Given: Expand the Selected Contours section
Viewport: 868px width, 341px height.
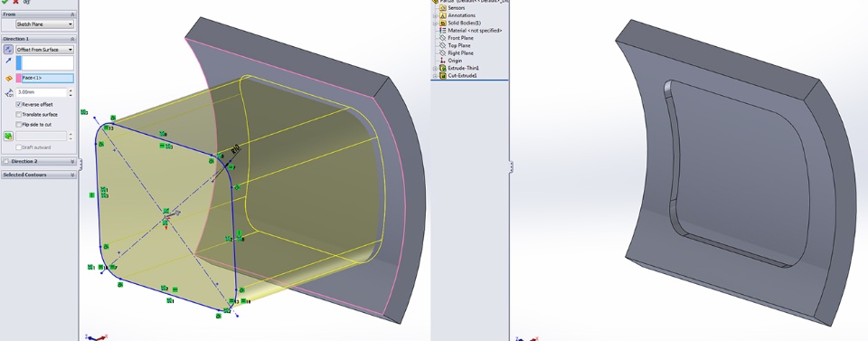Looking at the screenshot, I should (38, 175).
